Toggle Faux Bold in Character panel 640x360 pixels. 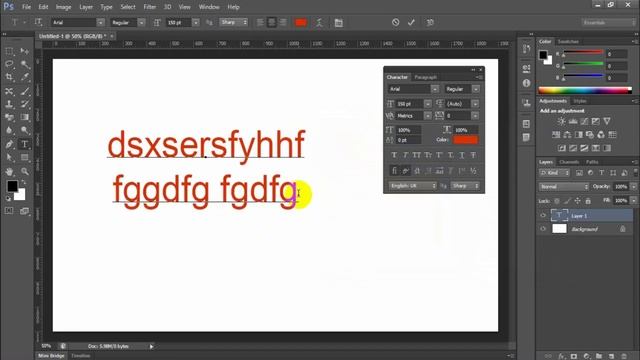coord(394,156)
